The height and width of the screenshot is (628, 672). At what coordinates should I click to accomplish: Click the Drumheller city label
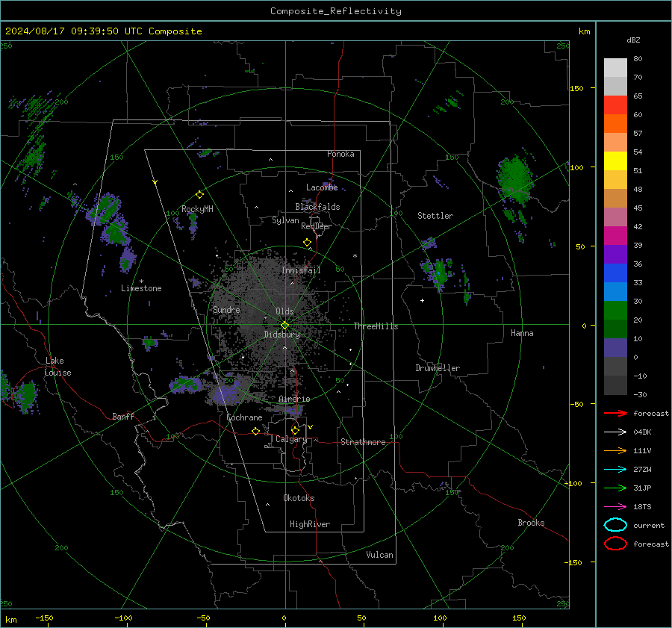pos(438,368)
